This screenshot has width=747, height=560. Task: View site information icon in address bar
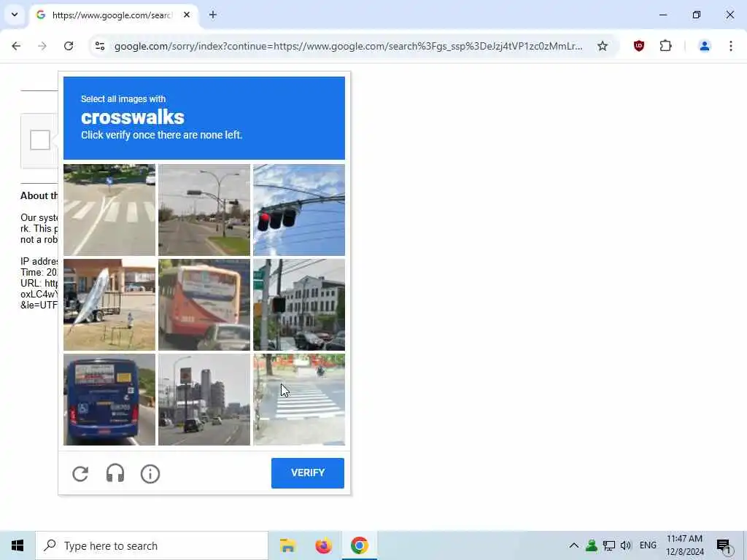click(99, 46)
